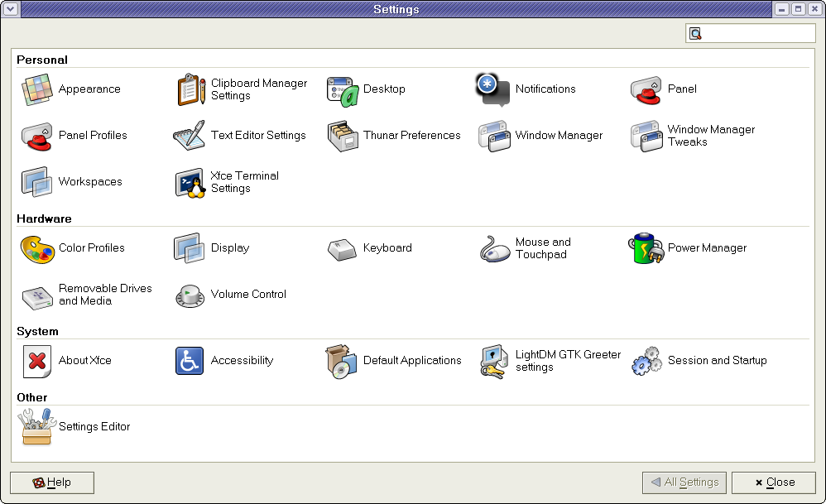
Task: Launch the Power Manager
Action: coord(646,248)
